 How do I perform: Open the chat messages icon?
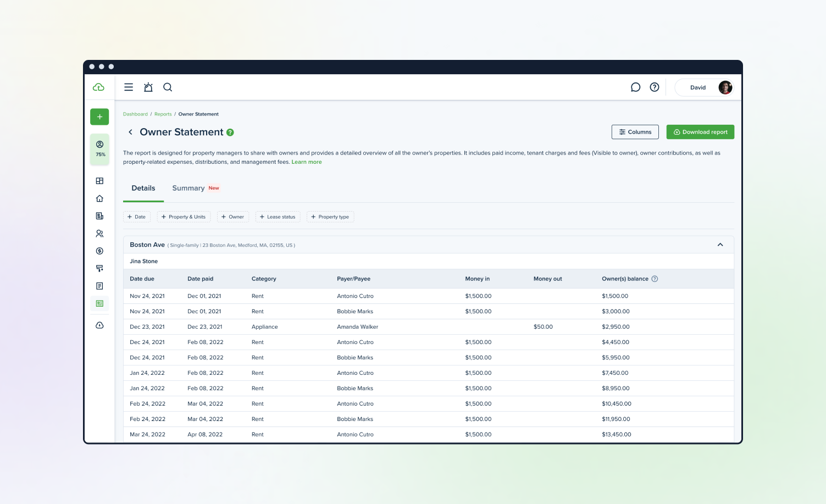tap(635, 87)
